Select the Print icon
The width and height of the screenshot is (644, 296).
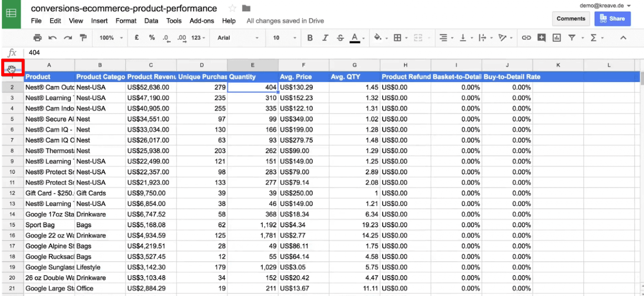(x=37, y=38)
